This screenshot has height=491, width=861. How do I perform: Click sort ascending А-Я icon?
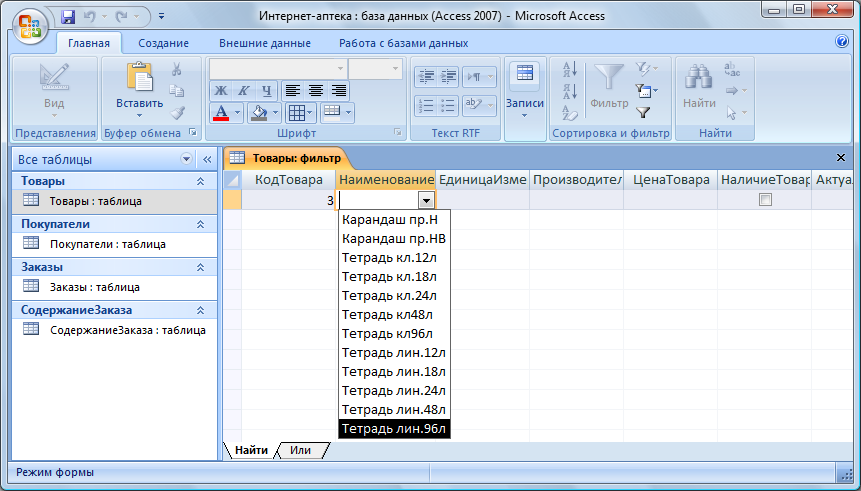[x=570, y=69]
